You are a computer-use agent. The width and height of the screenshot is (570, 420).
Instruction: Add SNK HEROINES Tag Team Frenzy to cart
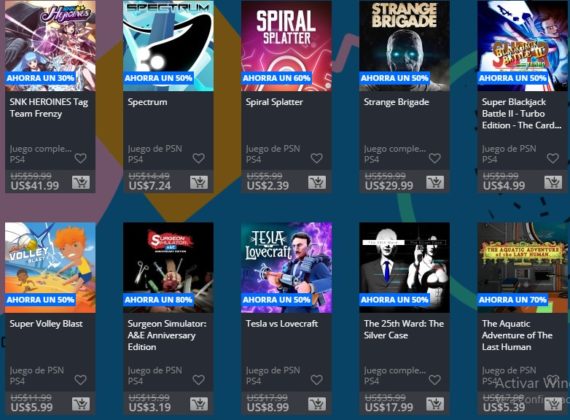81,183
